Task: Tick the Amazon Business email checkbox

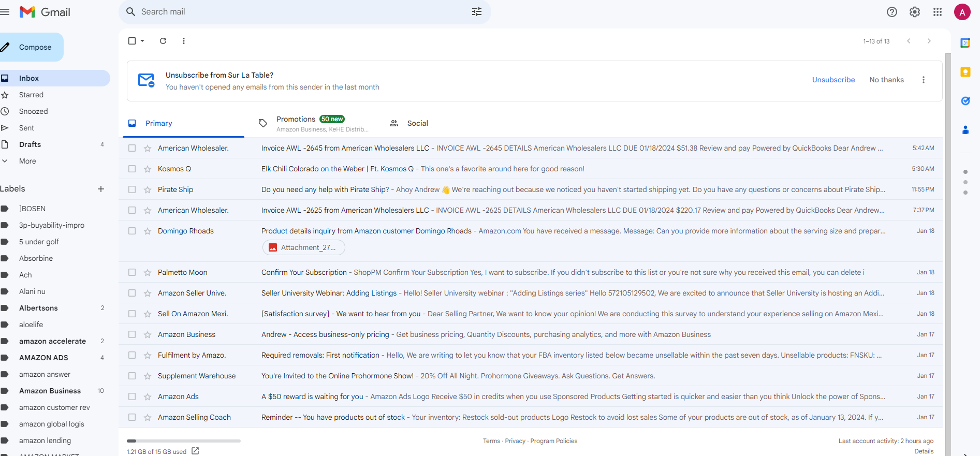Action: tap(132, 334)
